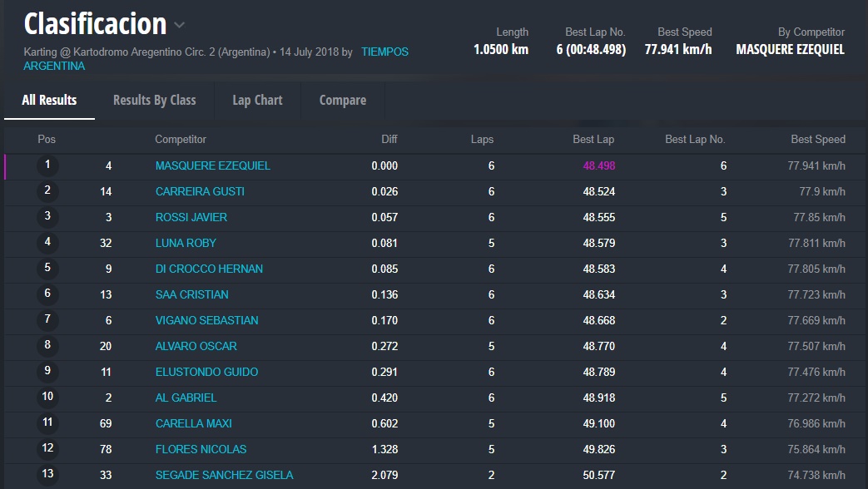
Task: Click the purple fastest lap time 48.498
Action: 598,165
